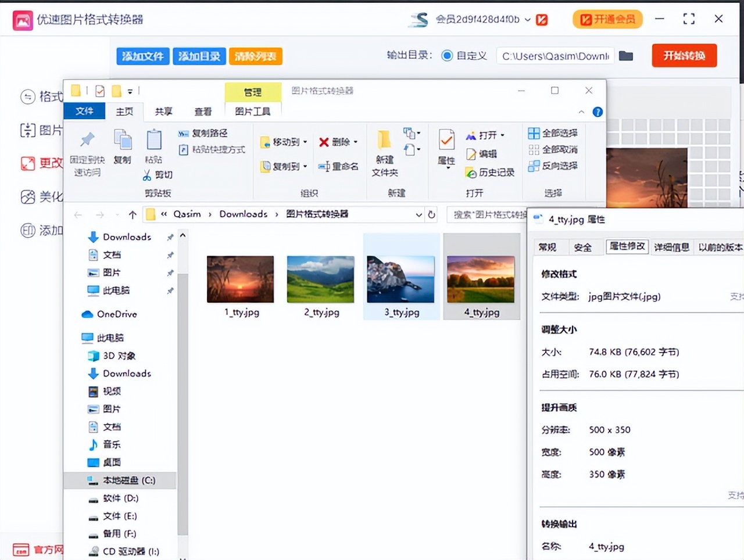
Task: Click 固定到快速访问 pin icon in Explorer ribbon
Action: [87, 140]
